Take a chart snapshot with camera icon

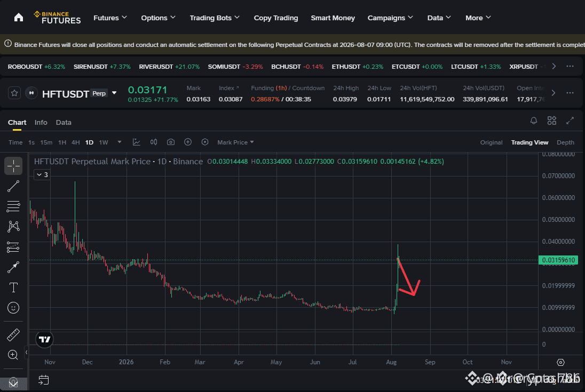(x=170, y=142)
